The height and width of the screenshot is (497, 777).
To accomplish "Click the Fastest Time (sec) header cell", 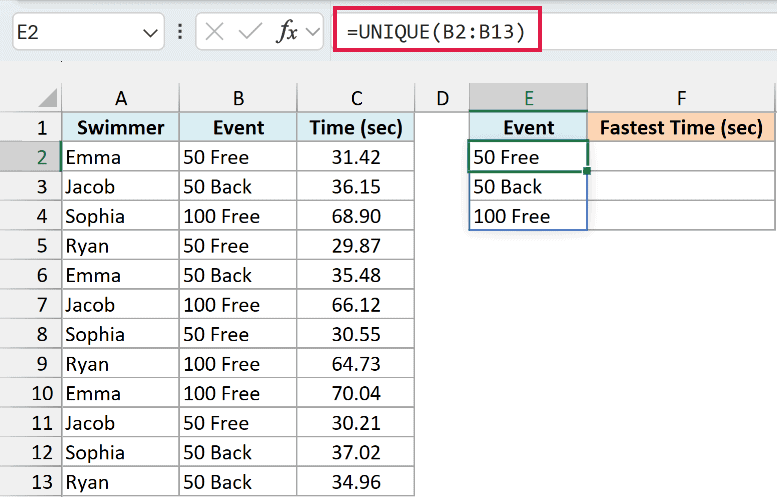I will (x=681, y=127).
